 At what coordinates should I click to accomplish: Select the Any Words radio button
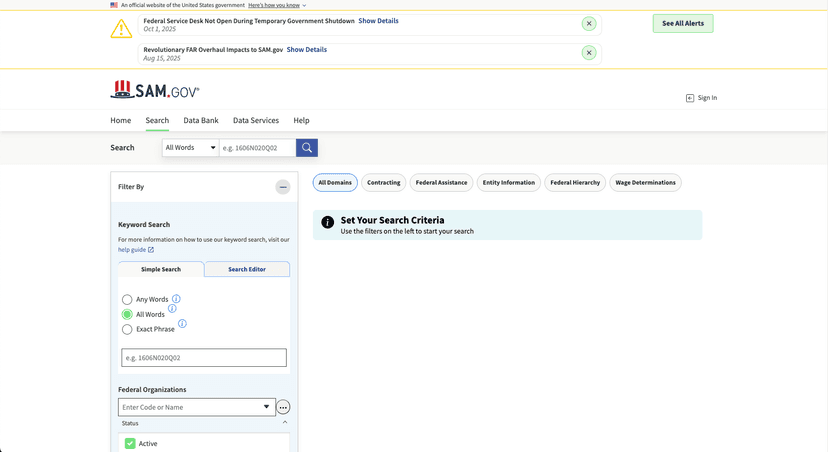pyautogui.click(x=127, y=300)
